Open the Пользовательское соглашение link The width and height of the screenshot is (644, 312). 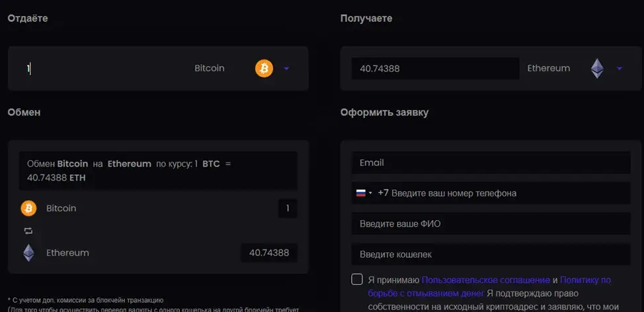(486, 280)
